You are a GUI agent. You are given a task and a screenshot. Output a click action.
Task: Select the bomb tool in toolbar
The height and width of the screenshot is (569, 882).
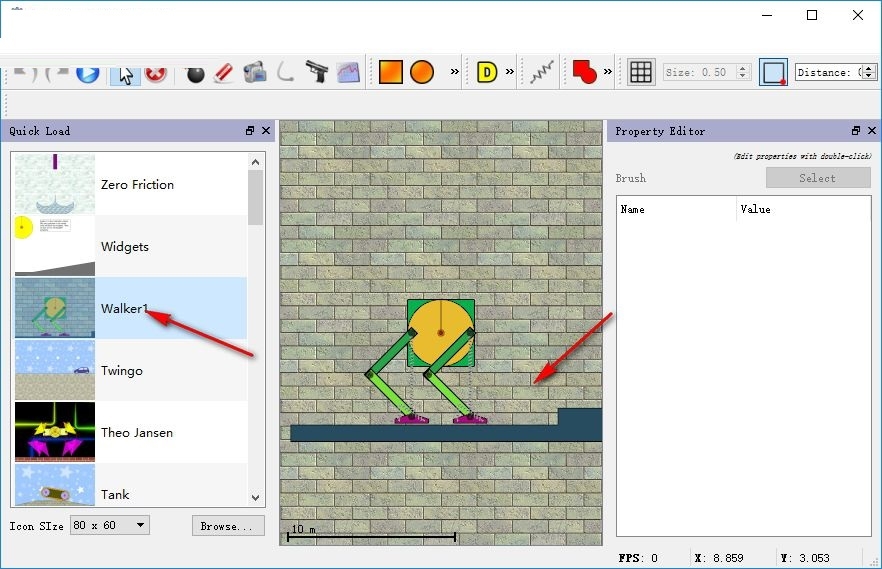tap(195, 73)
